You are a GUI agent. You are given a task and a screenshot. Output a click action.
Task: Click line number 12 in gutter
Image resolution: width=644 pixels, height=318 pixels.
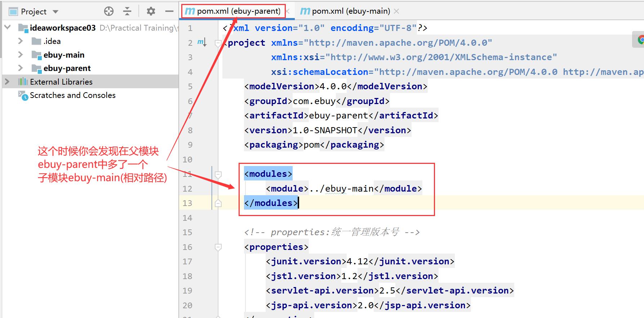pos(187,189)
